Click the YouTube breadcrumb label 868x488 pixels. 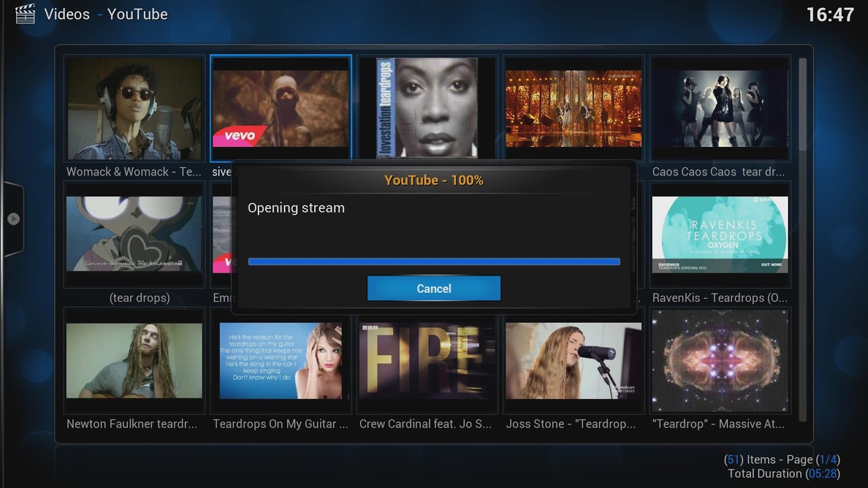[137, 15]
